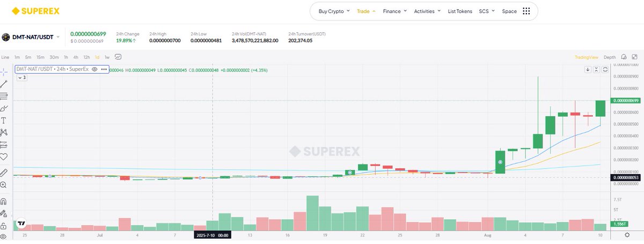Select the ruler measure tool
The width and height of the screenshot is (644, 244).
click(x=4, y=173)
